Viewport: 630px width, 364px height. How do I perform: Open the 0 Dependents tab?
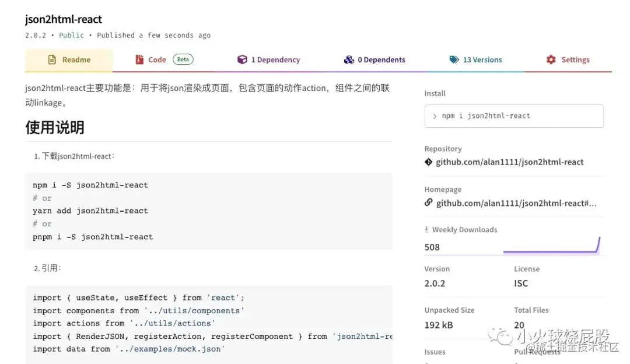(374, 60)
